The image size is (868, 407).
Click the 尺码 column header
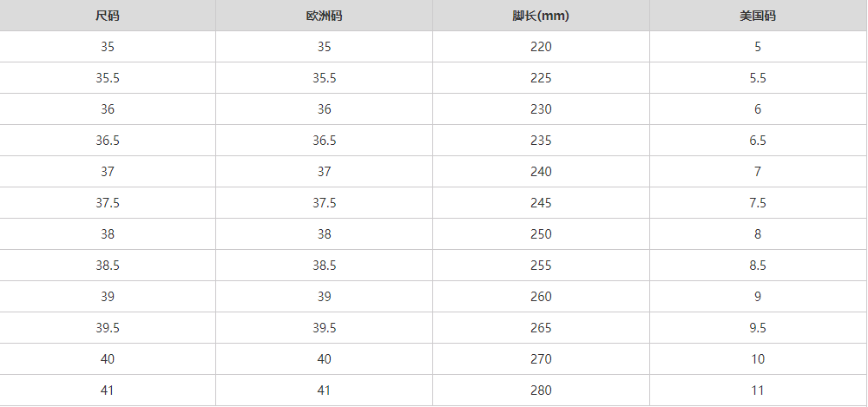click(x=108, y=16)
